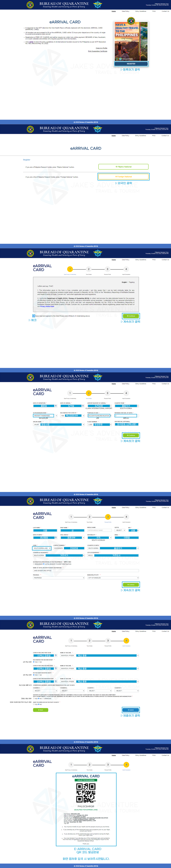Submit the Health Declaration form

click(x=131, y=710)
